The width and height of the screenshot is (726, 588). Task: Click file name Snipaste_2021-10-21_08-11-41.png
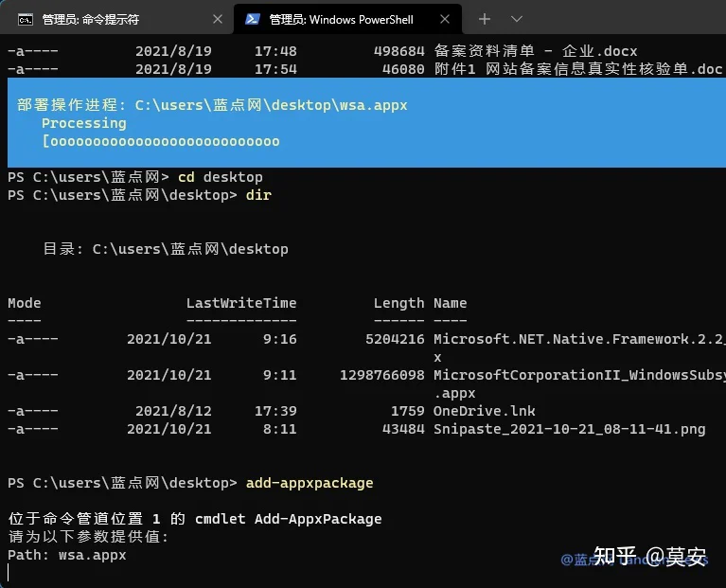click(570, 429)
